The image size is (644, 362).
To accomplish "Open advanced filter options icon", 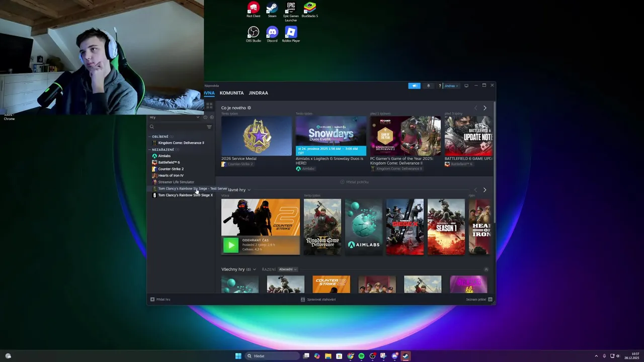I will [209, 127].
